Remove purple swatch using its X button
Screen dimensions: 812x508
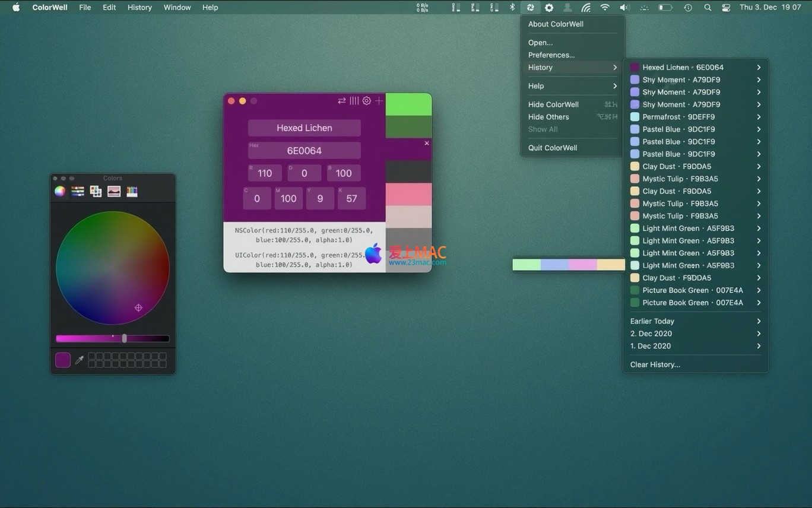(426, 143)
